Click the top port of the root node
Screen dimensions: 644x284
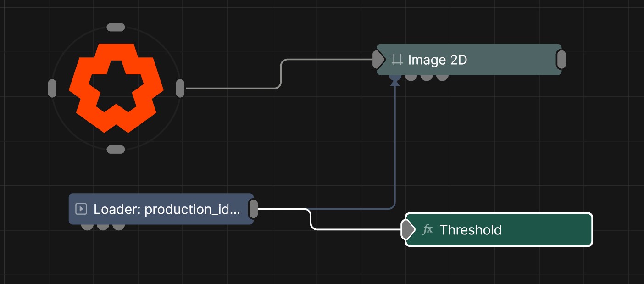click(116, 28)
